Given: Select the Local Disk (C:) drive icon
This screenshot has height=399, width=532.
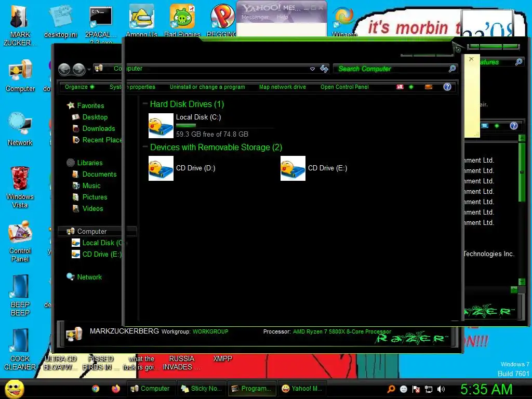Looking at the screenshot, I should (x=161, y=126).
